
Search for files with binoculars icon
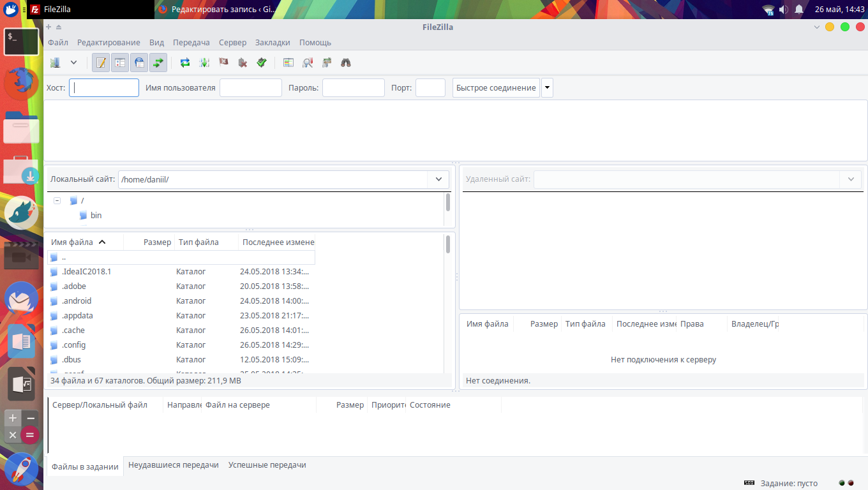(x=346, y=63)
